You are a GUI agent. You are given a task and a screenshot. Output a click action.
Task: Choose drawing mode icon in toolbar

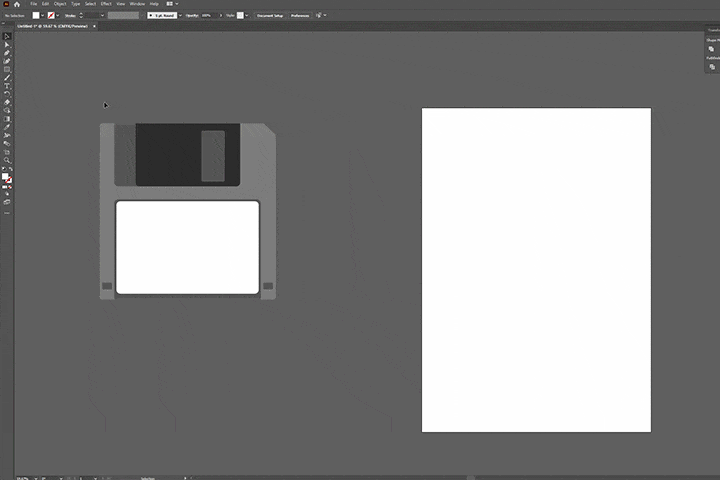(x=7, y=194)
